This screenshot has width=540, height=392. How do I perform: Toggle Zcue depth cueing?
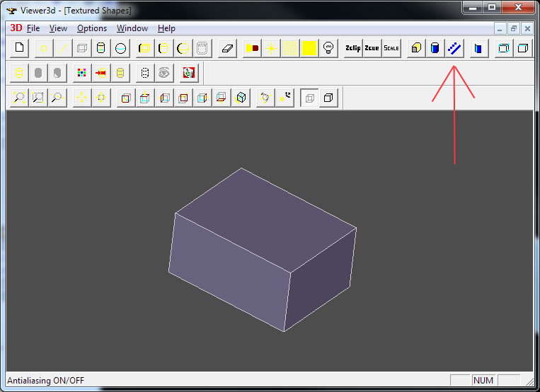point(372,48)
